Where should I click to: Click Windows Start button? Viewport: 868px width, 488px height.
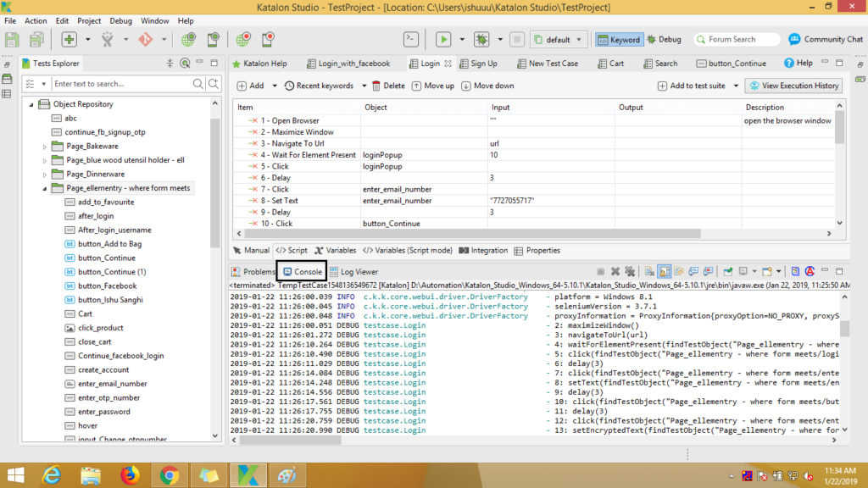click(15, 474)
